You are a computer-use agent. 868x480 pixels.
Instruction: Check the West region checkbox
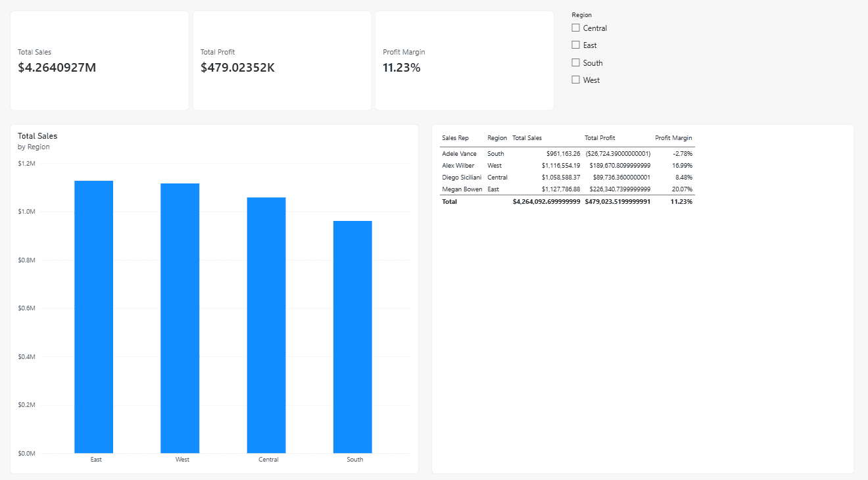point(576,80)
